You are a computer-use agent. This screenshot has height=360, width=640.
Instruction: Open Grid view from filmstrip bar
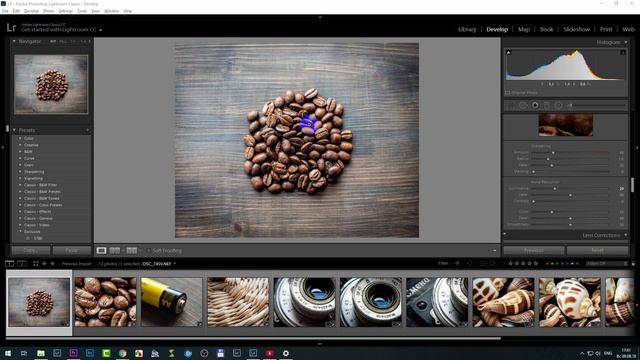pyautogui.click(x=36, y=264)
